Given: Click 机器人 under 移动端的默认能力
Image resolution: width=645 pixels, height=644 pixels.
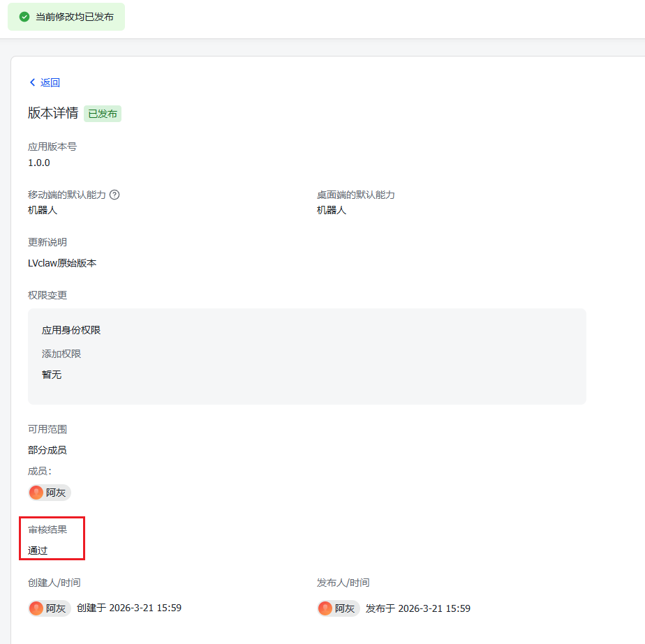Looking at the screenshot, I should pyautogui.click(x=43, y=210).
